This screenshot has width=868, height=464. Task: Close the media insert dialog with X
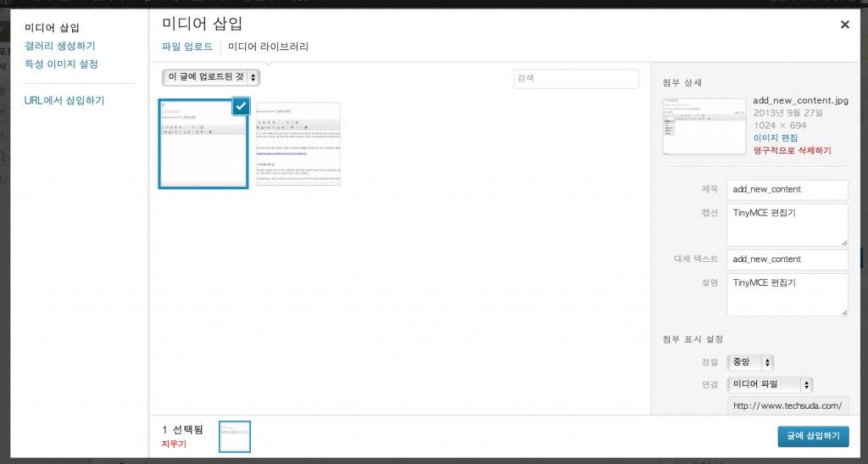point(844,25)
